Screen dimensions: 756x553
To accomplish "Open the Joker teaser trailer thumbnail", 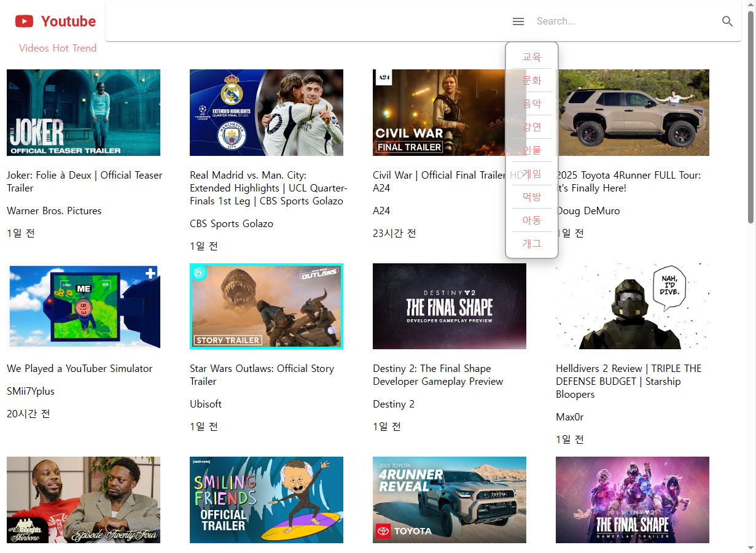I will coord(84,112).
